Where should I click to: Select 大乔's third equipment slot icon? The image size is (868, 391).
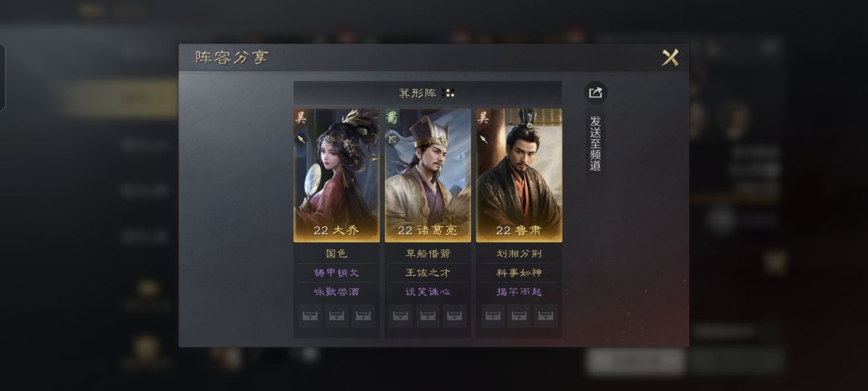363,315
